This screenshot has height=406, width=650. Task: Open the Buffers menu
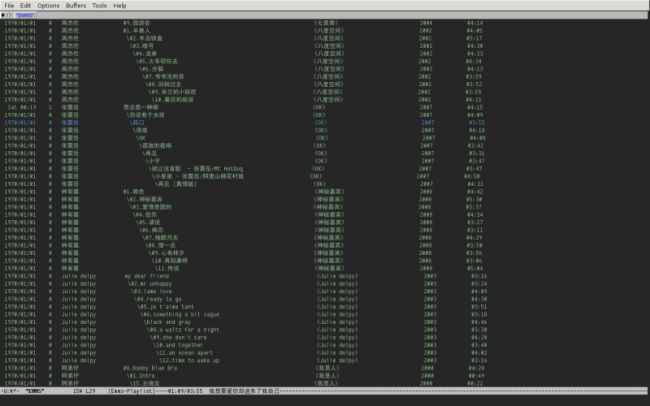click(76, 5)
